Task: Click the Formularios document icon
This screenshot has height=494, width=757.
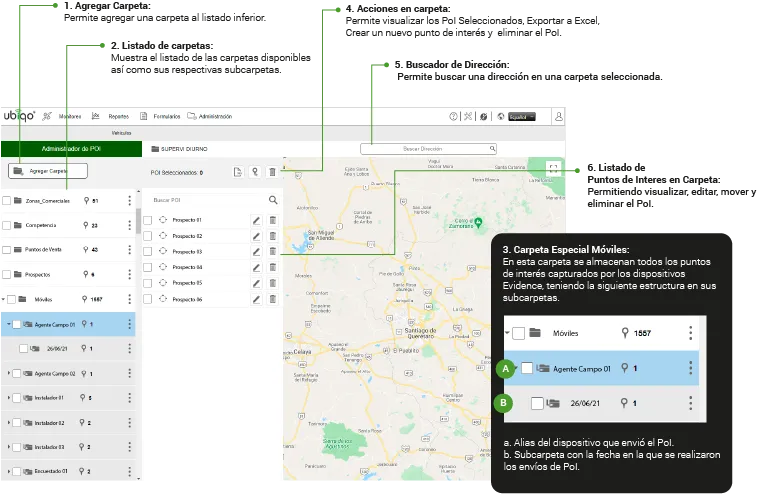Action: 143,116
